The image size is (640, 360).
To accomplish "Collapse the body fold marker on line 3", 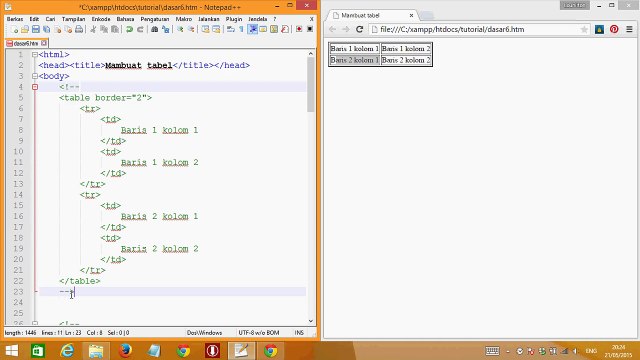I will 35,76.
